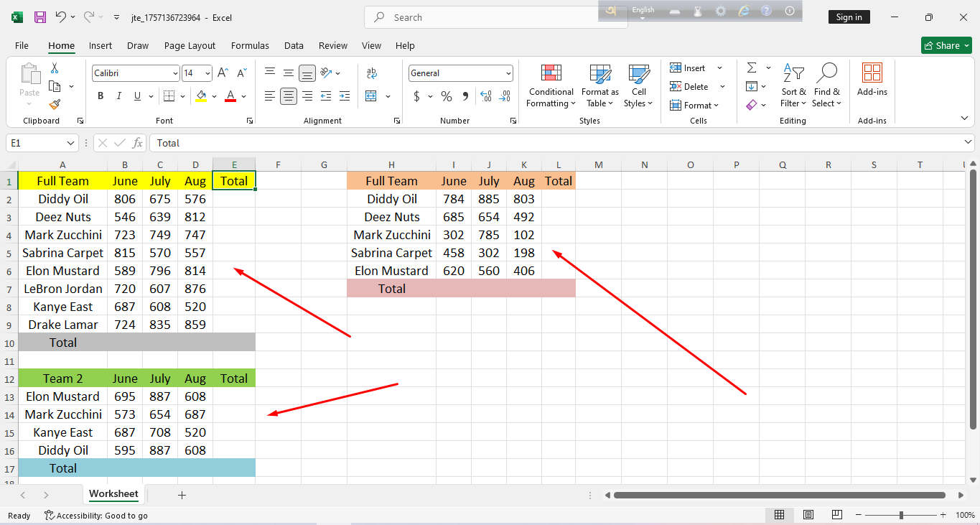Open the Formulas ribbon tab
980x525 pixels.
click(x=250, y=45)
